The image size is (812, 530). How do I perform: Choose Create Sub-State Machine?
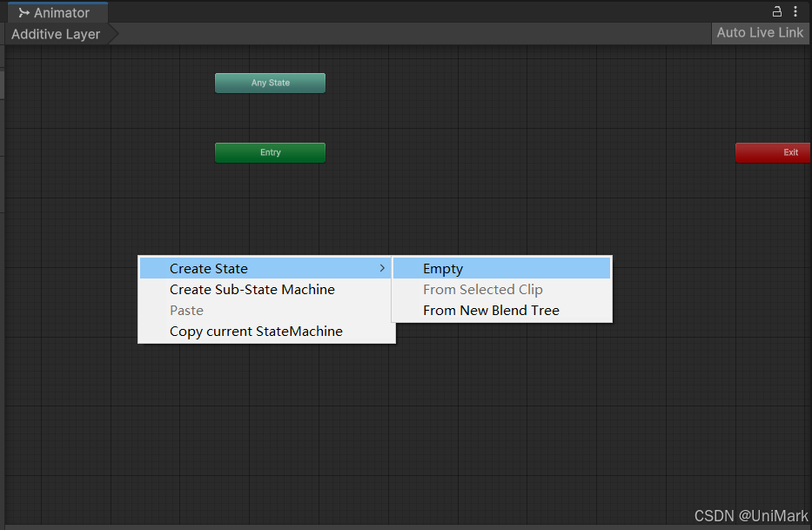point(265,290)
